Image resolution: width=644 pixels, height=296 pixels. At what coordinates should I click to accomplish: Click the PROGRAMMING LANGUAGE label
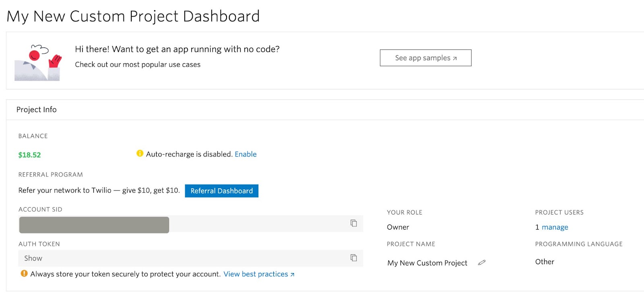(x=579, y=244)
